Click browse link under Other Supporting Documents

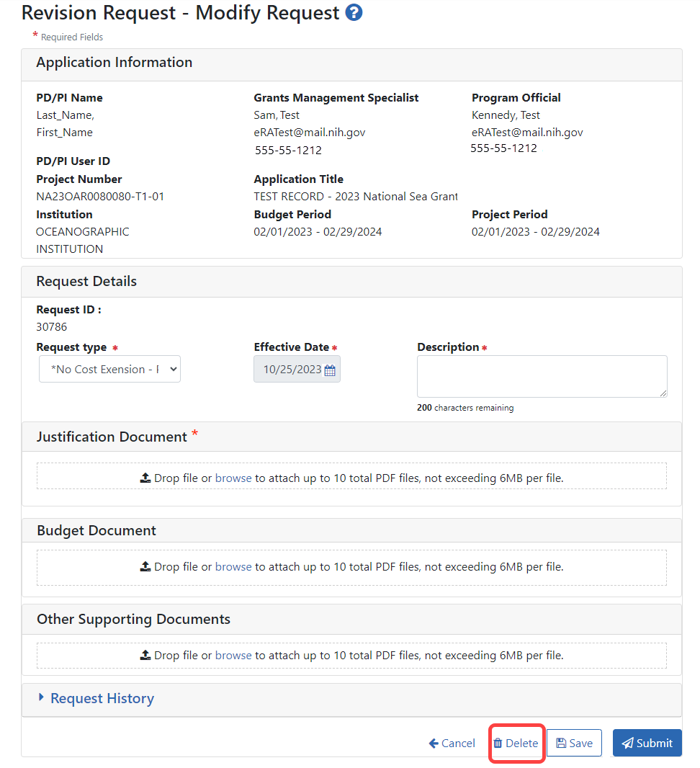[x=233, y=656]
